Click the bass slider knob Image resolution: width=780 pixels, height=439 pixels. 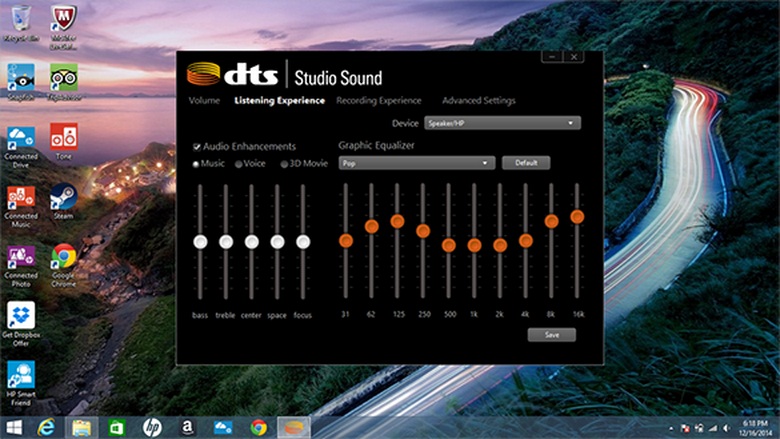(x=200, y=241)
